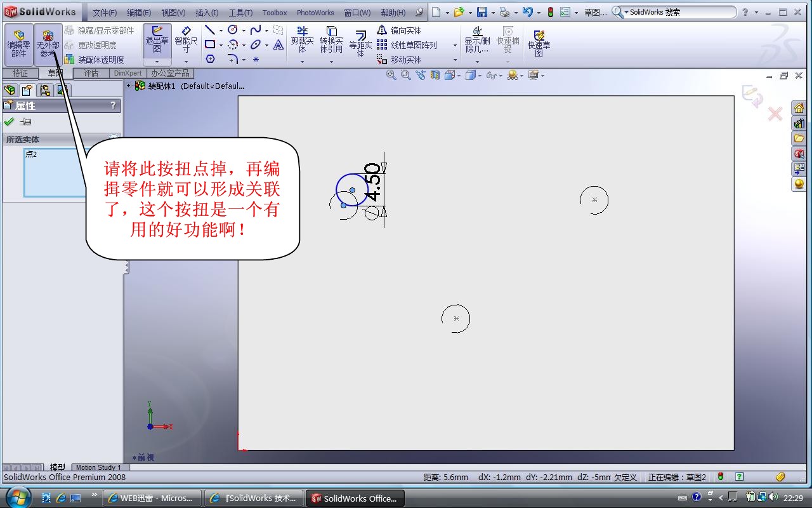
Task: Open the dropdown under 剪裁实体
Action: point(302,62)
